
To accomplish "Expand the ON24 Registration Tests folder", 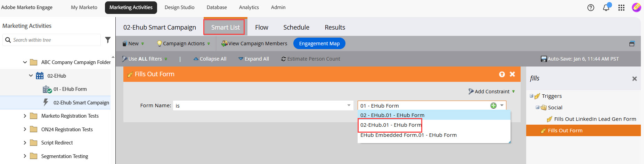I will 25,129.
